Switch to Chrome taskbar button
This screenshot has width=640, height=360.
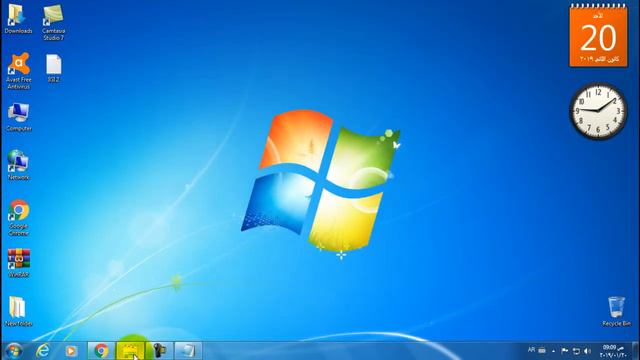point(101,351)
